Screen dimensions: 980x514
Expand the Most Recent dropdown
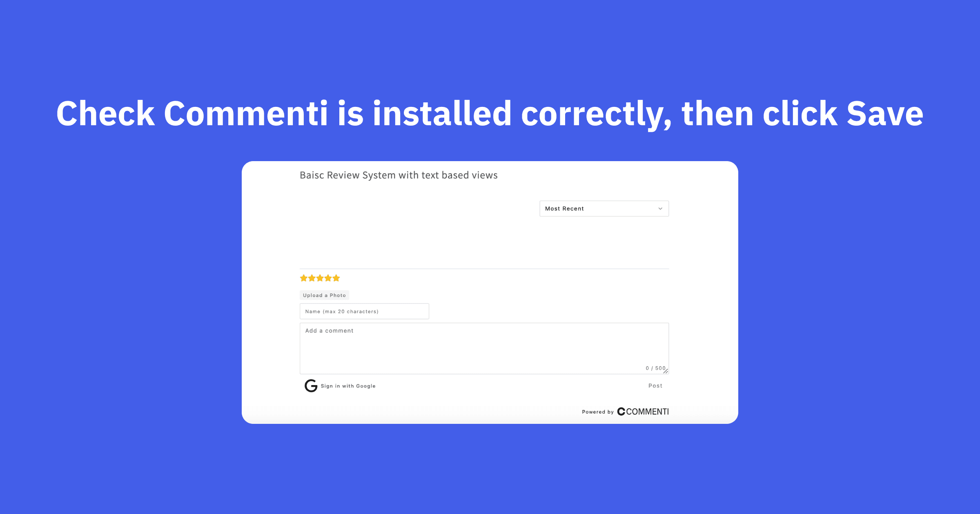602,208
